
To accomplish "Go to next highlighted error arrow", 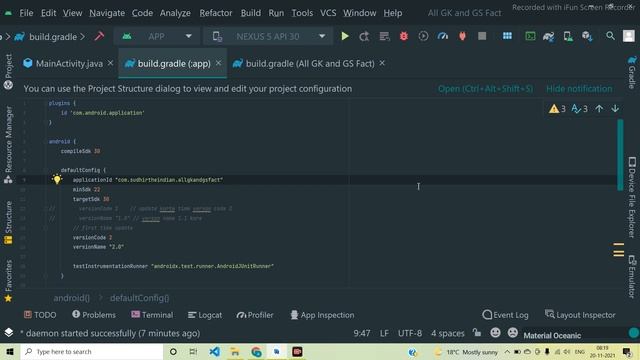I will [615, 109].
